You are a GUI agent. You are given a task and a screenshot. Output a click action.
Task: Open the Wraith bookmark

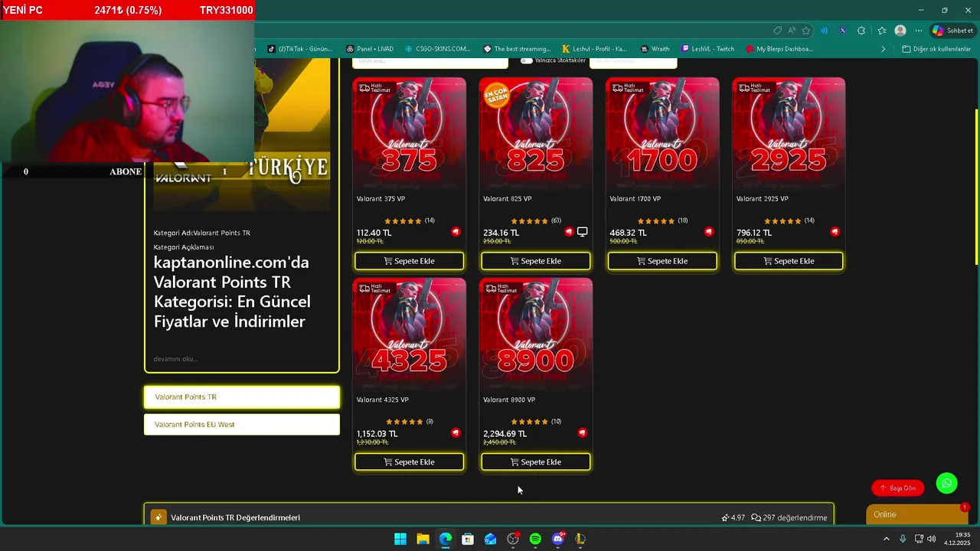[655, 49]
